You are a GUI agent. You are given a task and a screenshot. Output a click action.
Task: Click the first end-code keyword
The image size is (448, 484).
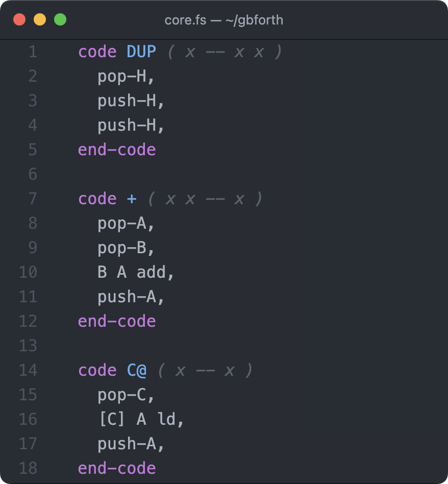[x=117, y=150]
